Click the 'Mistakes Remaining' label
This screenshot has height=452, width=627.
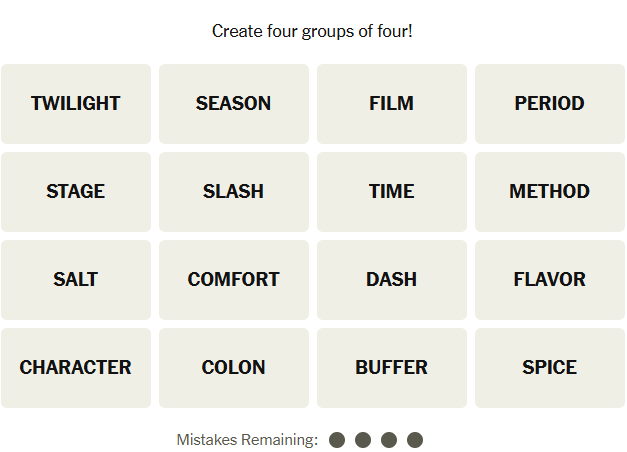(247, 440)
